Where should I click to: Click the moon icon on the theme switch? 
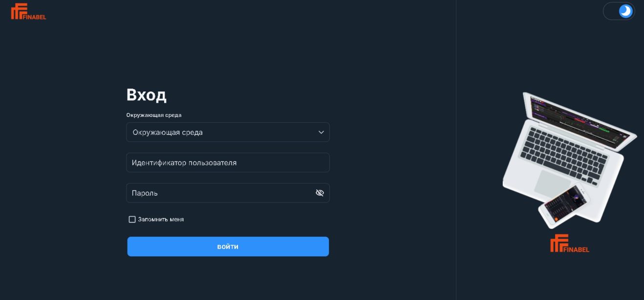coord(625,11)
